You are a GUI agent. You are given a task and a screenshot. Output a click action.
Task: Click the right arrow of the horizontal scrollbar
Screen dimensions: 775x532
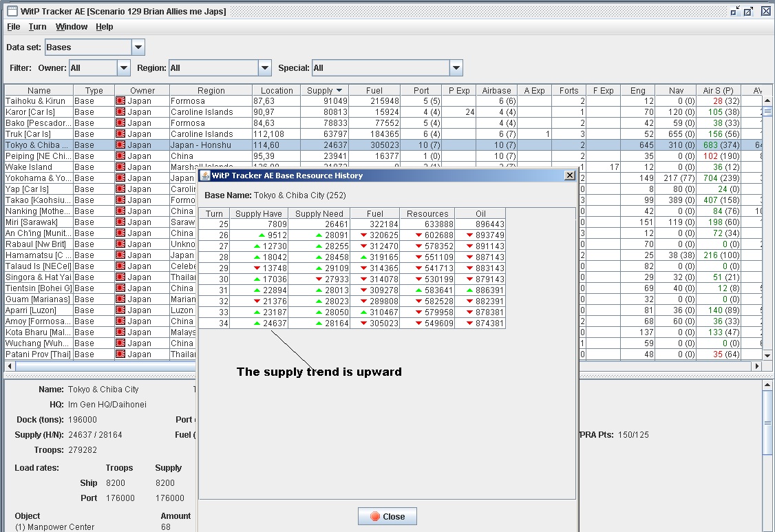pos(756,366)
